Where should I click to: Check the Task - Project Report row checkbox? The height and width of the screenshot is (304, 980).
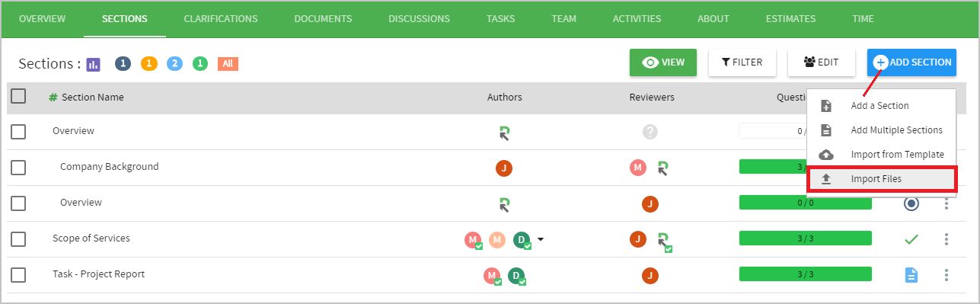pos(18,275)
